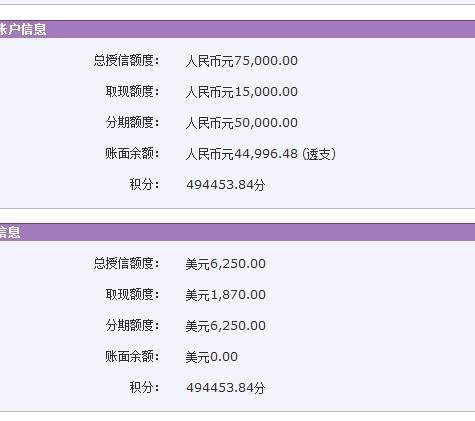Click the second purple 信息 section header

(237, 232)
